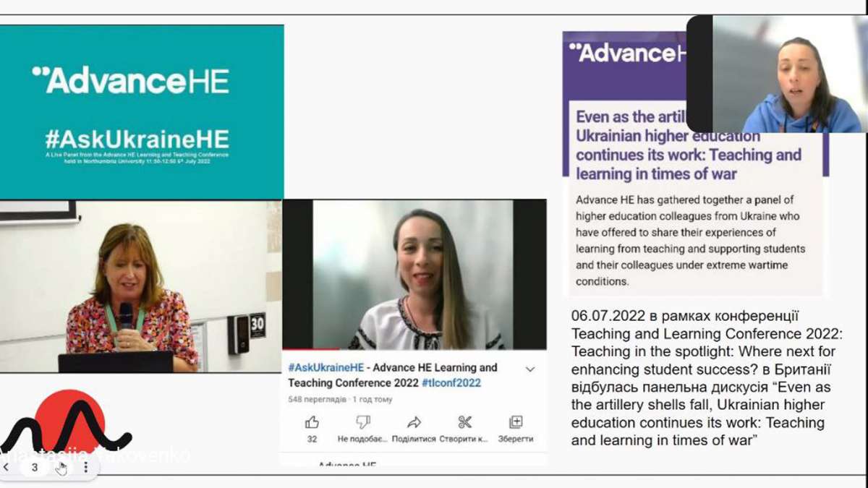Click the 'Поділитися' share arrow icon

coord(414,422)
